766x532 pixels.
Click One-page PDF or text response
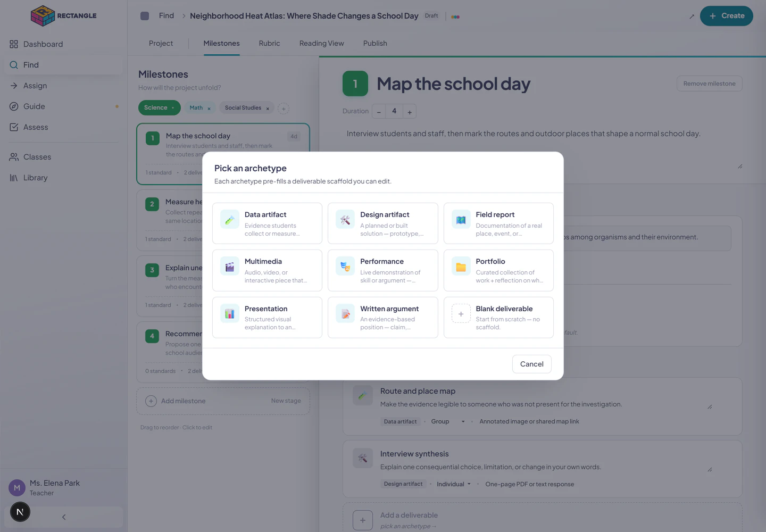529,484
